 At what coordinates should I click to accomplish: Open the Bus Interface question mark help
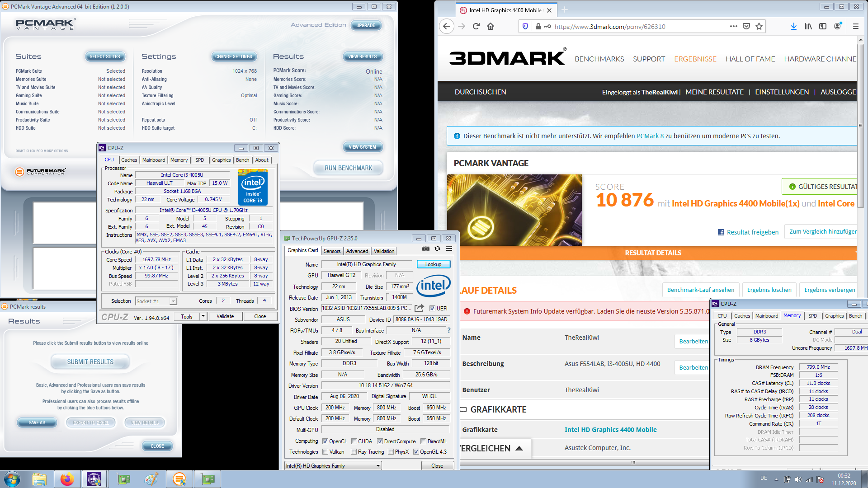(x=449, y=330)
